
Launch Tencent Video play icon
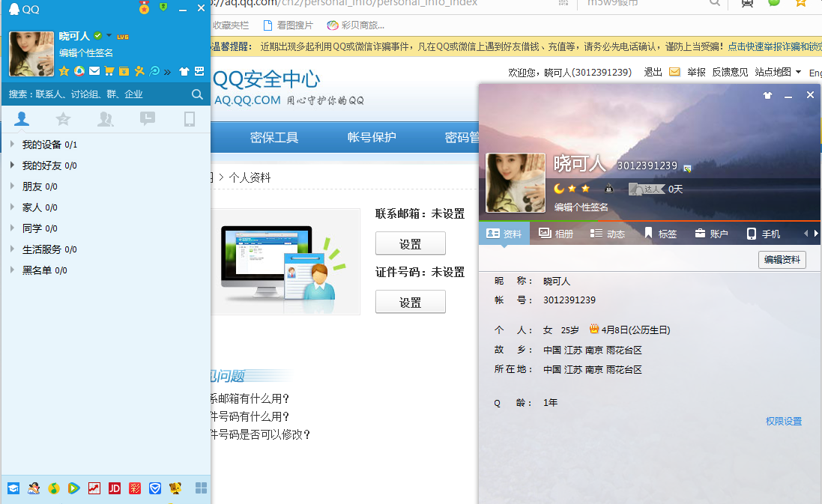[74, 488]
